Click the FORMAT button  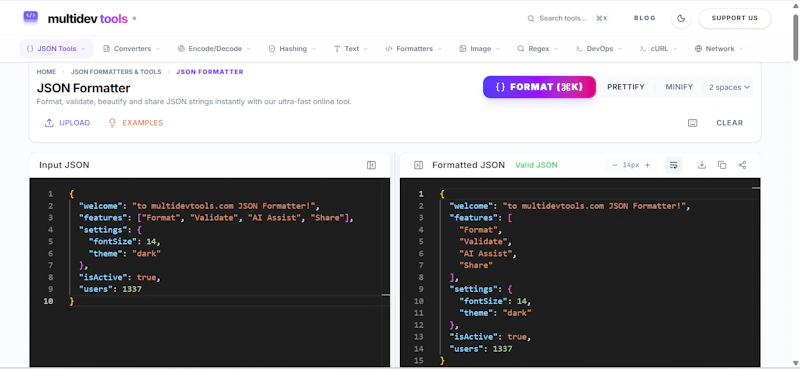539,87
